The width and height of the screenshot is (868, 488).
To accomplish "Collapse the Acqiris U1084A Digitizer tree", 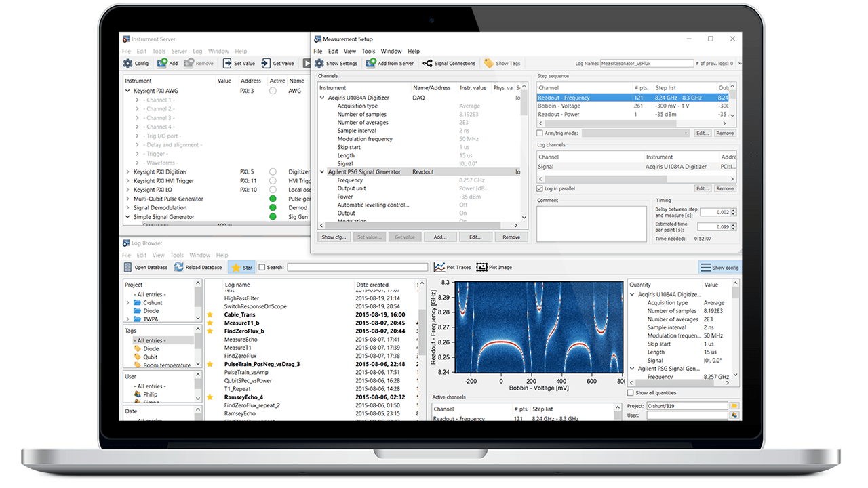I will point(322,98).
